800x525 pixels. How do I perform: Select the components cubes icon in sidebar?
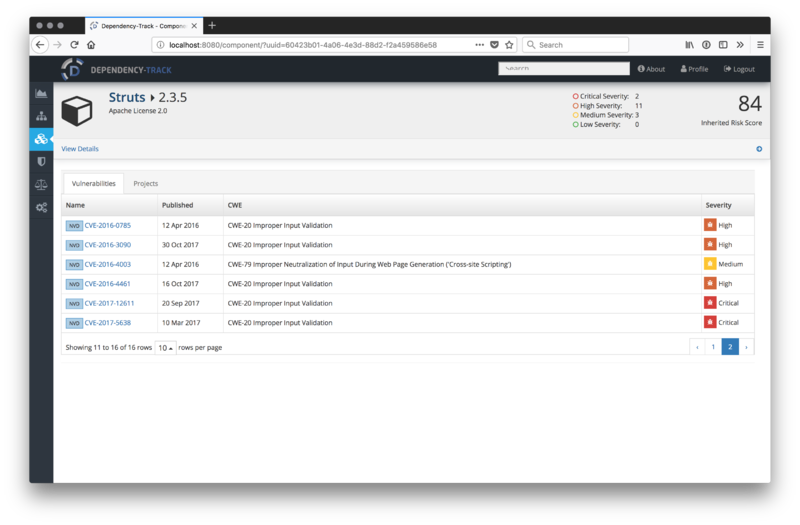pos(41,139)
